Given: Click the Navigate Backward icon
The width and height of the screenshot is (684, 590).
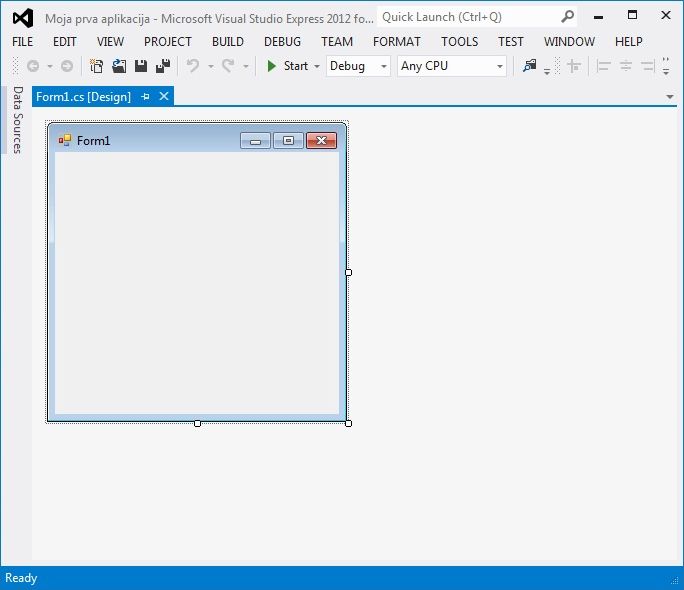Looking at the screenshot, I should tap(33, 66).
